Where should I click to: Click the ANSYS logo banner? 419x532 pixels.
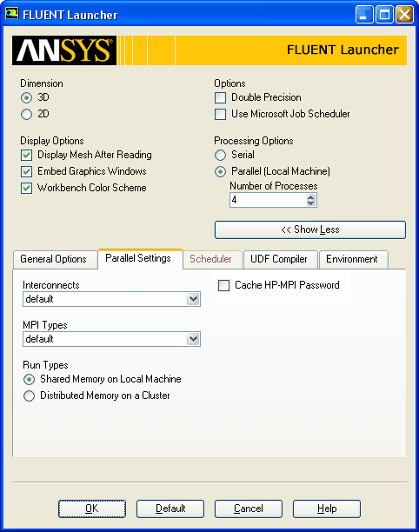click(64, 50)
